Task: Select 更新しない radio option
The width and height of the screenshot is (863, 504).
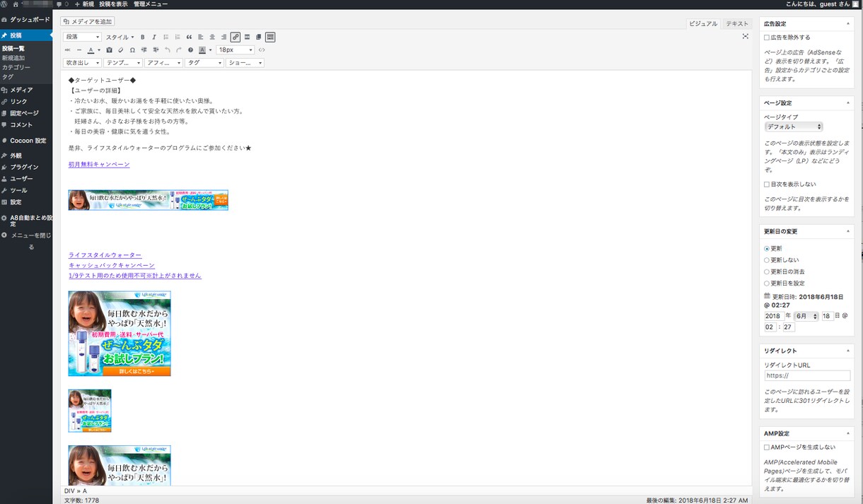Action: coord(767,260)
